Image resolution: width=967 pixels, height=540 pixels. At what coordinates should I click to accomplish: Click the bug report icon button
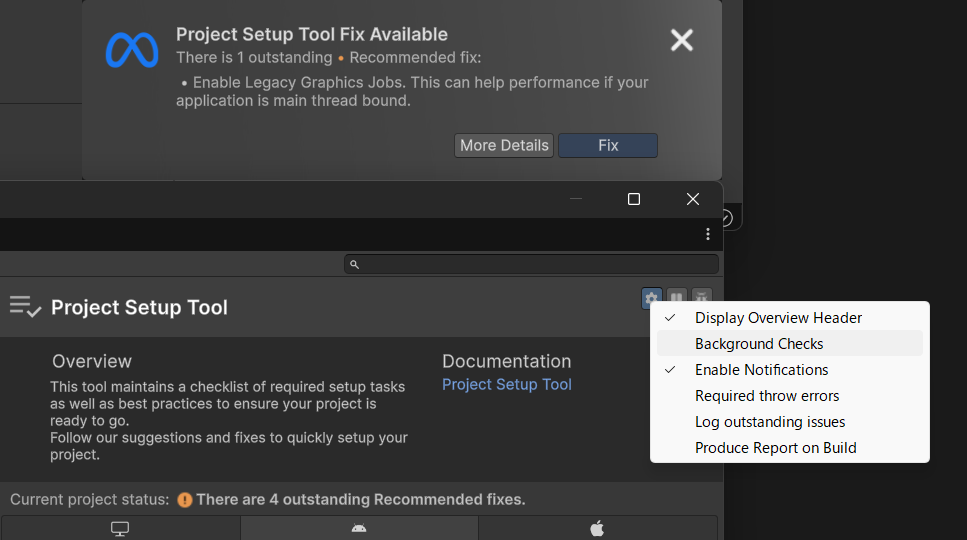coord(701,297)
